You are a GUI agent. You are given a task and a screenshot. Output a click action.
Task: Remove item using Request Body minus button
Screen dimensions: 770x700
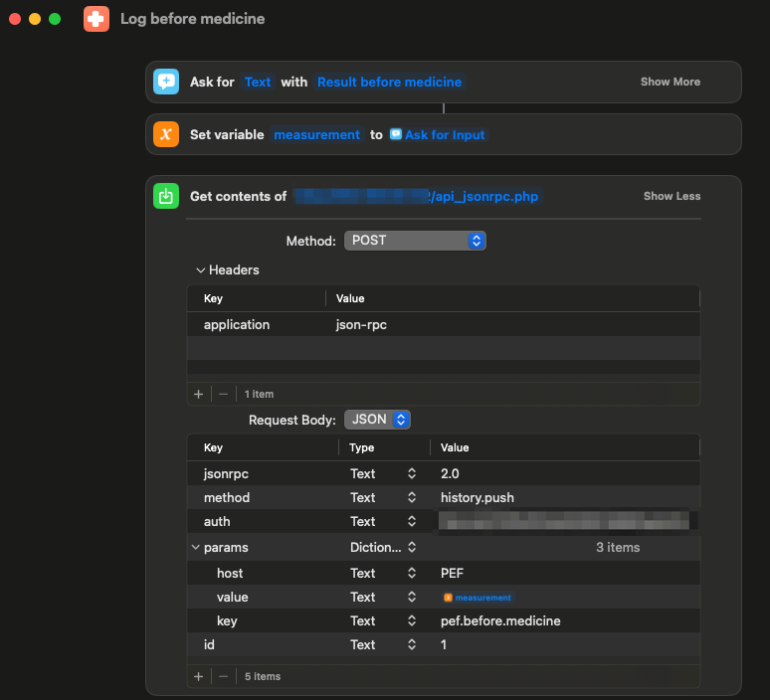(x=224, y=676)
